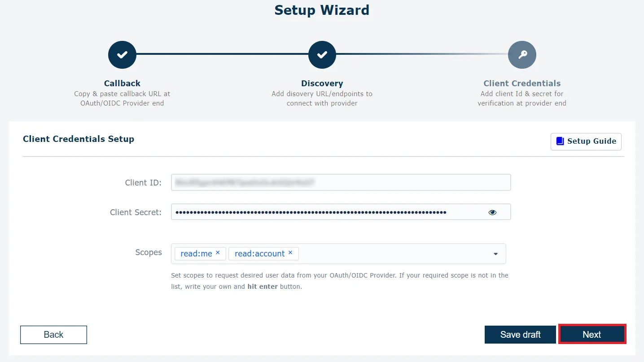
Task: Click into the Client Secret field
Action: (341, 212)
